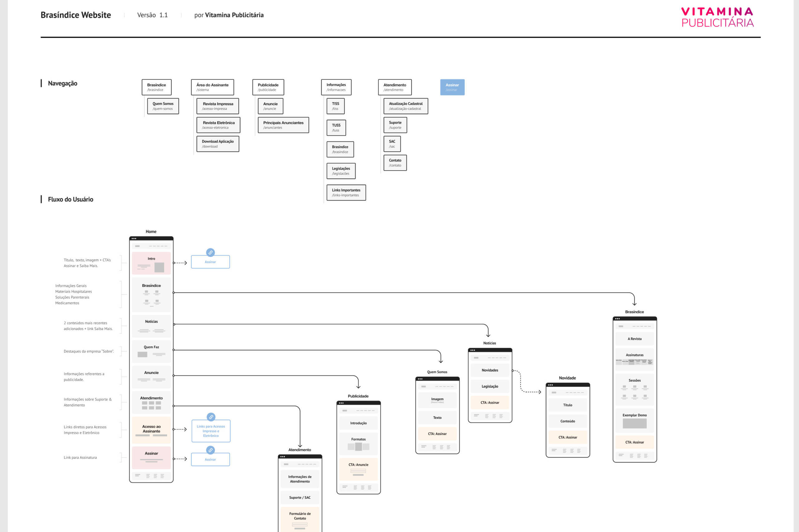Click the Quem Faz section in Home wireframe

click(151, 352)
